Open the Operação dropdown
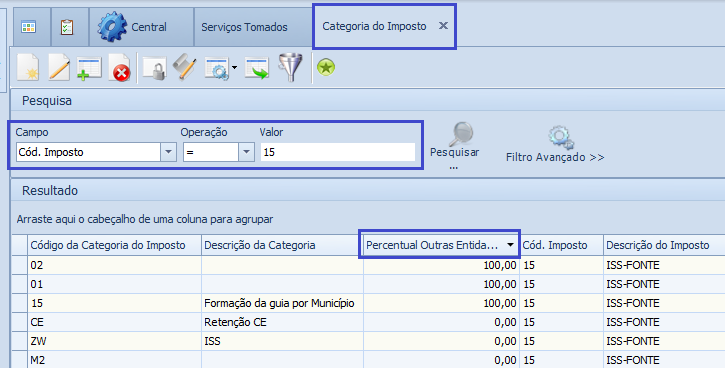725x368 pixels. [246, 152]
